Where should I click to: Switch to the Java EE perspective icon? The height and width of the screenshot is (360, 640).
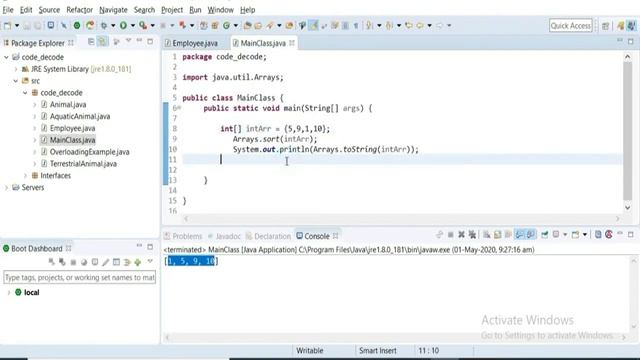coord(621,26)
